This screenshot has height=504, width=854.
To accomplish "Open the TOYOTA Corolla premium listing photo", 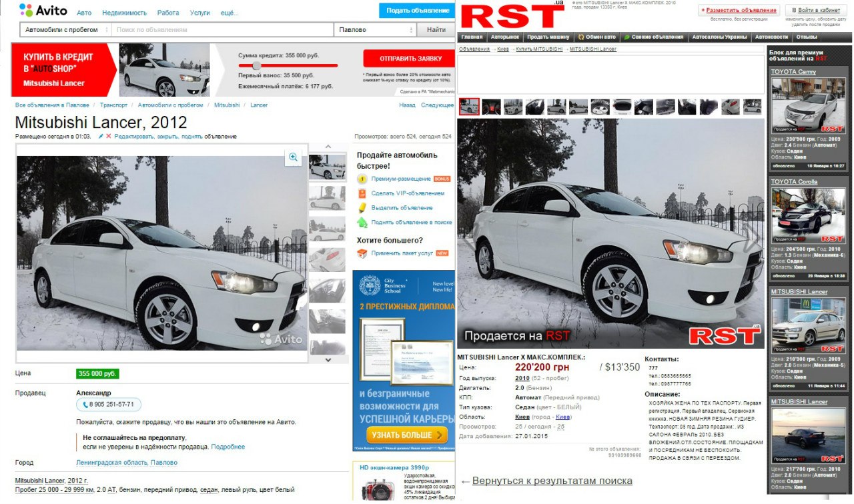I will point(808,215).
